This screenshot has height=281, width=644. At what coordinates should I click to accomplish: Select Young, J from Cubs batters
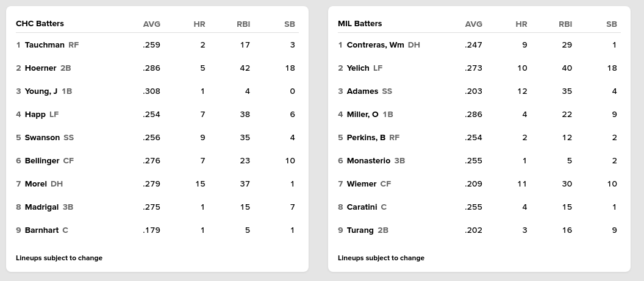tap(41, 91)
